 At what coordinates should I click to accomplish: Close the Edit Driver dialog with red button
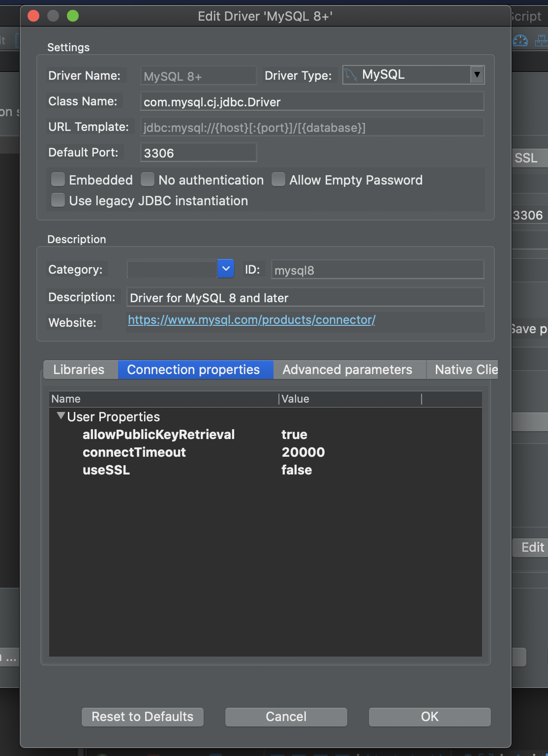pos(33,16)
